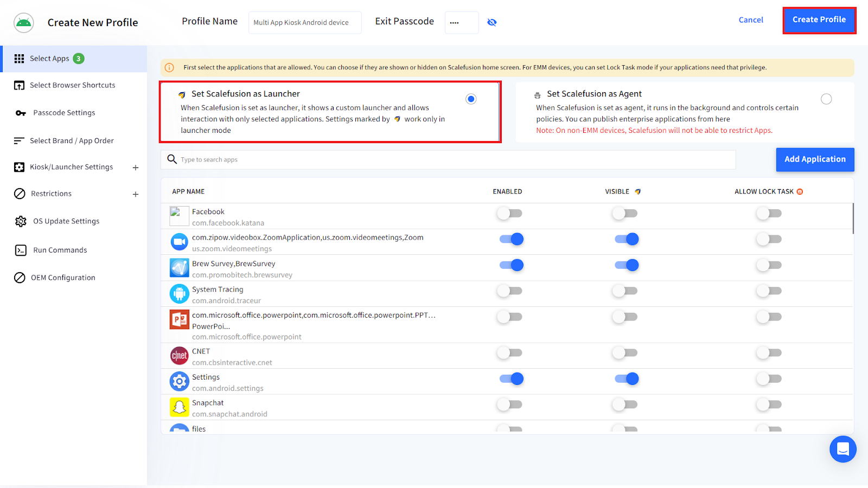Open Passcode Settings in sidebar
The height and width of the screenshot is (488, 868).
(x=64, y=113)
